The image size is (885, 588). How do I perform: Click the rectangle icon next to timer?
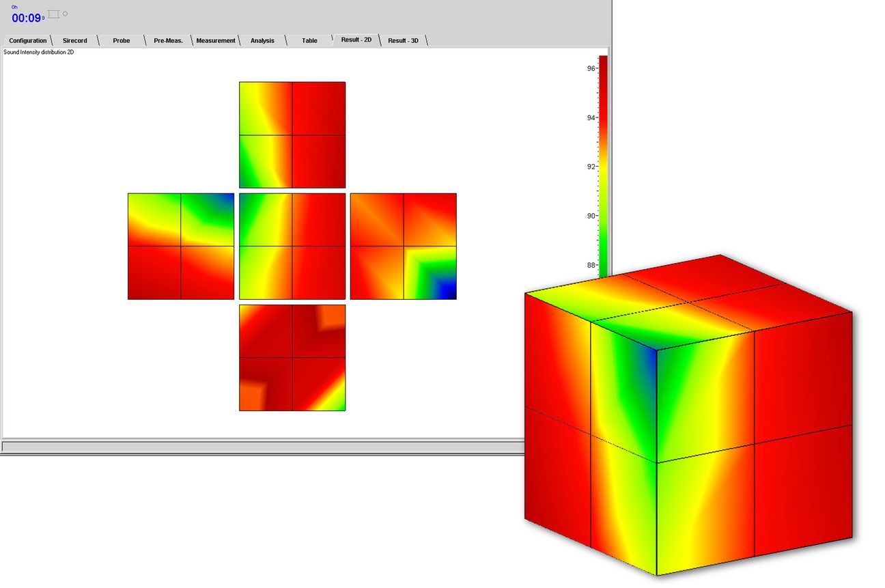tap(54, 14)
